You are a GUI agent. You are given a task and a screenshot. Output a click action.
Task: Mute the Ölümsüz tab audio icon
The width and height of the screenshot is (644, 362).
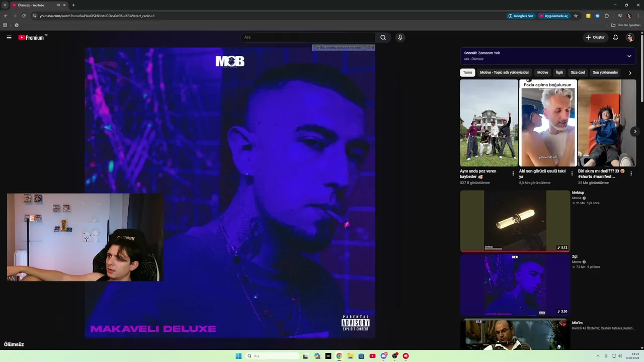[58, 5]
